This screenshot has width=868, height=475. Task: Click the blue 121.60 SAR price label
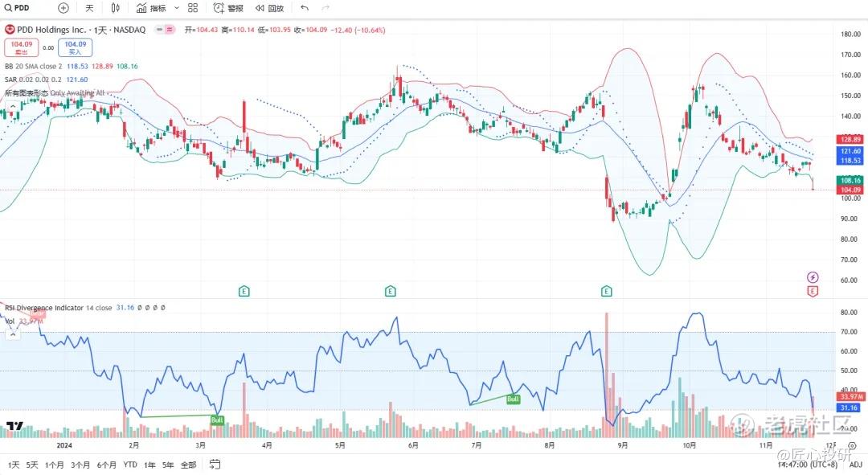click(x=850, y=150)
